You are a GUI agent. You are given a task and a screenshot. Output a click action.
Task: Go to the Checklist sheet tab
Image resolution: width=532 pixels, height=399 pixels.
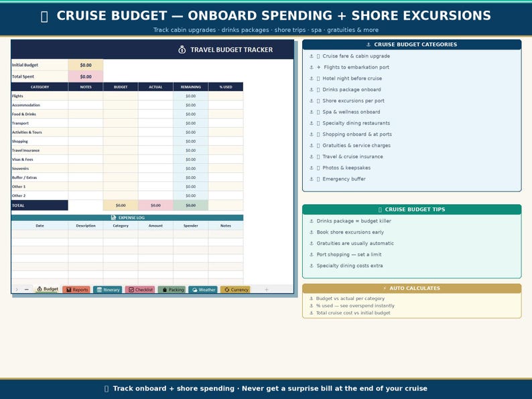pyautogui.click(x=140, y=289)
